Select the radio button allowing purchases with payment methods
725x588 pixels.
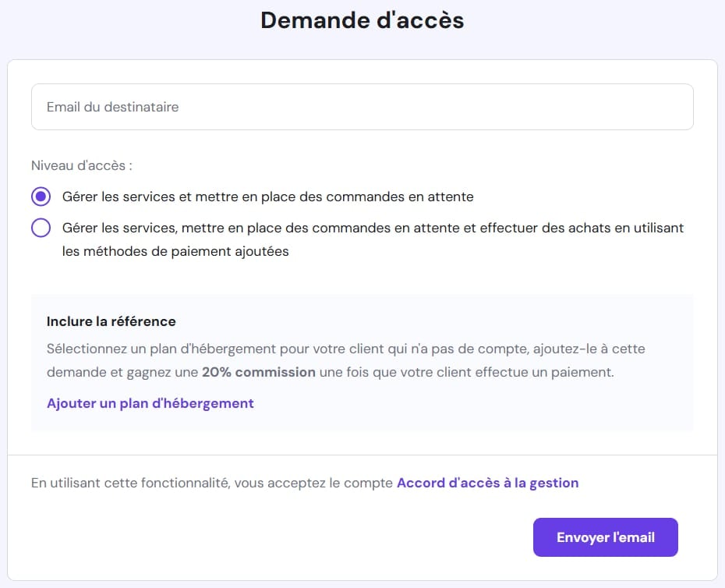click(41, 228)
